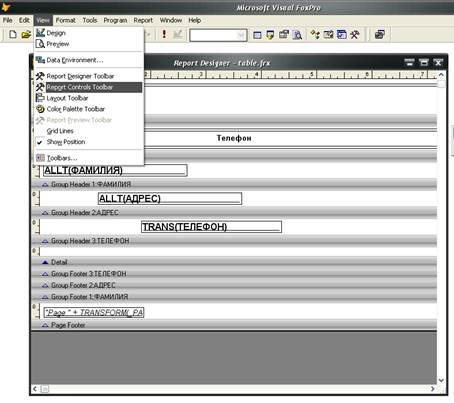
Task: Open the Help menu
Action: pyautogui.click(x=194, y=20)
